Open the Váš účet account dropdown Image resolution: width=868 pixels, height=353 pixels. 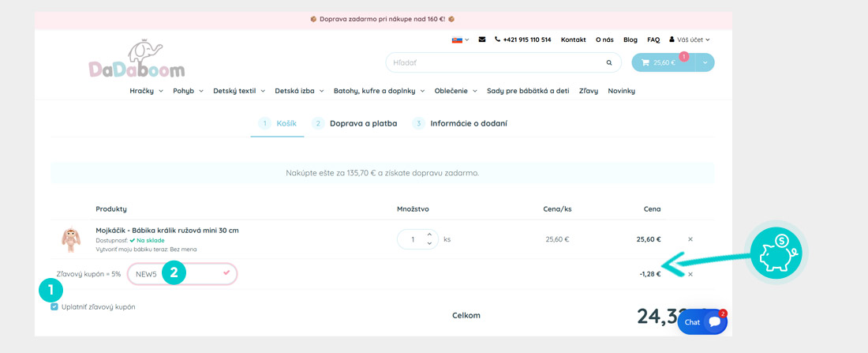point(690,39)
